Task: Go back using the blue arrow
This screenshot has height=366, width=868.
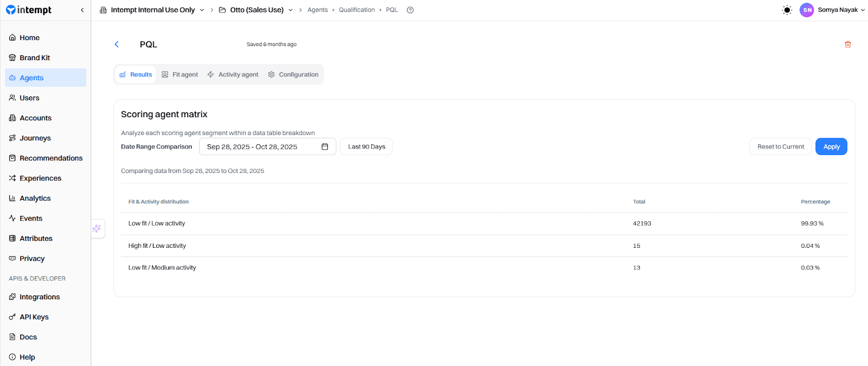Action: 116,44
